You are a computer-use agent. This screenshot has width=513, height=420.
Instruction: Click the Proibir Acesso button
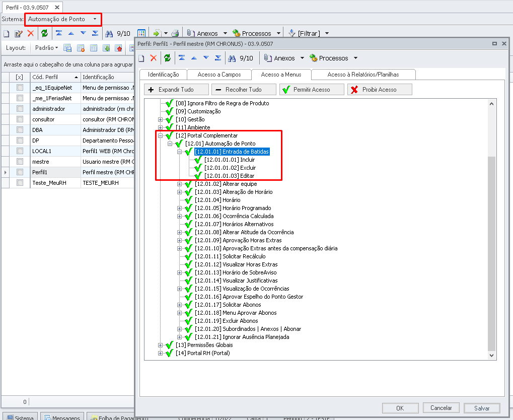380,90
